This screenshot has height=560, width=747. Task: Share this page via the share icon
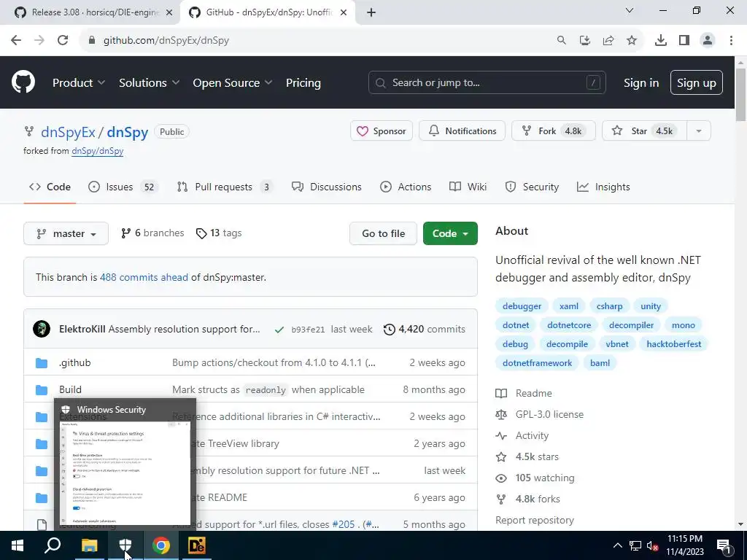click(608, 41)
